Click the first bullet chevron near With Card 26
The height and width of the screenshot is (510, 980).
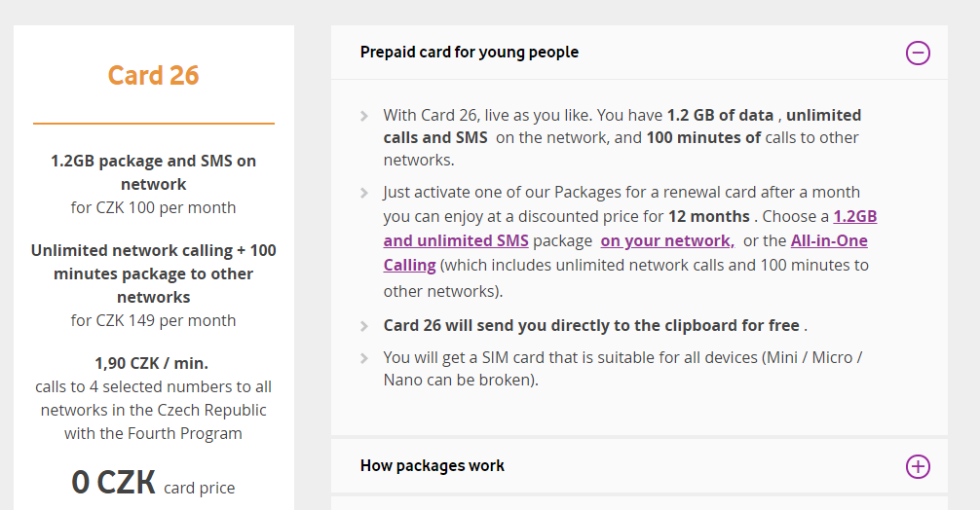[364, 116]
